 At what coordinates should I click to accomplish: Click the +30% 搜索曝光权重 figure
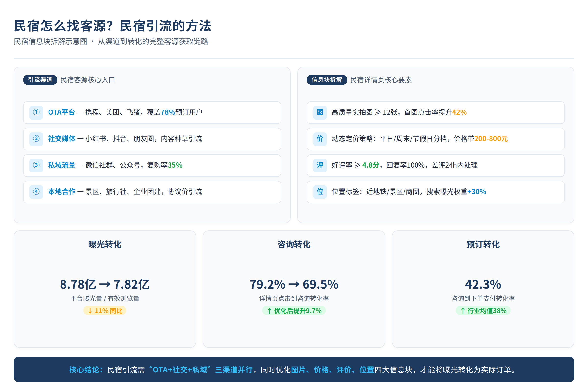point(477,192)
